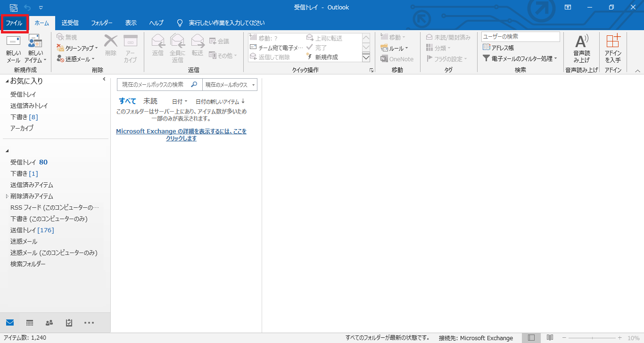Screen dimensions: 644x343
Task: Expand the Quick Steps gallery list
Action: point(366,57)
